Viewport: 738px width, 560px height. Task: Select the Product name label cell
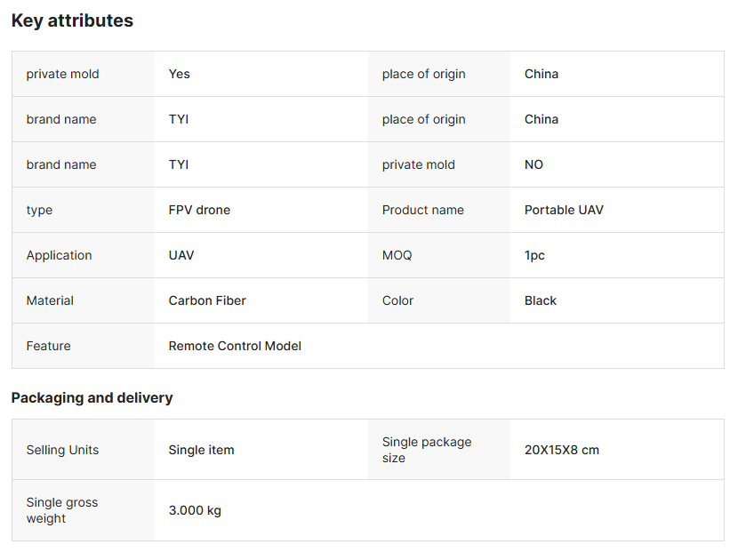pyautogui.click(x=423, y=210)
